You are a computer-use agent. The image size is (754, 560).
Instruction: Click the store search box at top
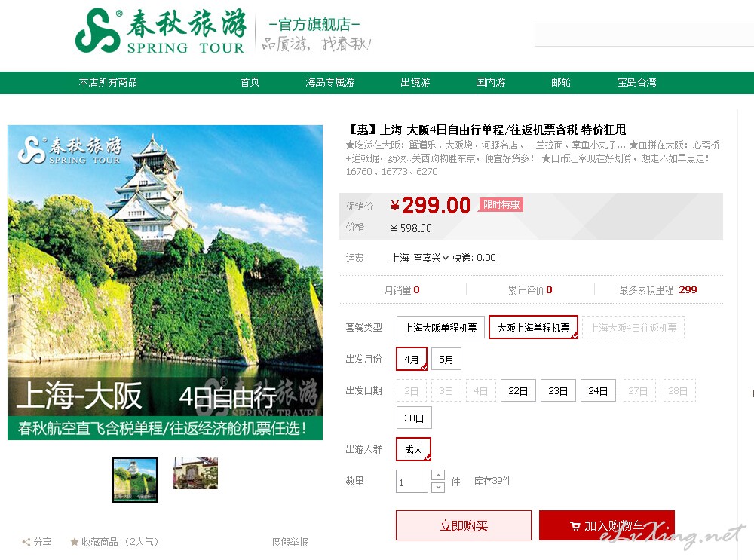point(645,35)
